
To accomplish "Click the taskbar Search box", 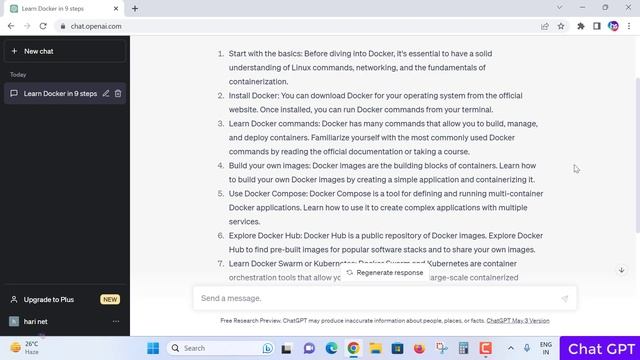I will (220, 348).
